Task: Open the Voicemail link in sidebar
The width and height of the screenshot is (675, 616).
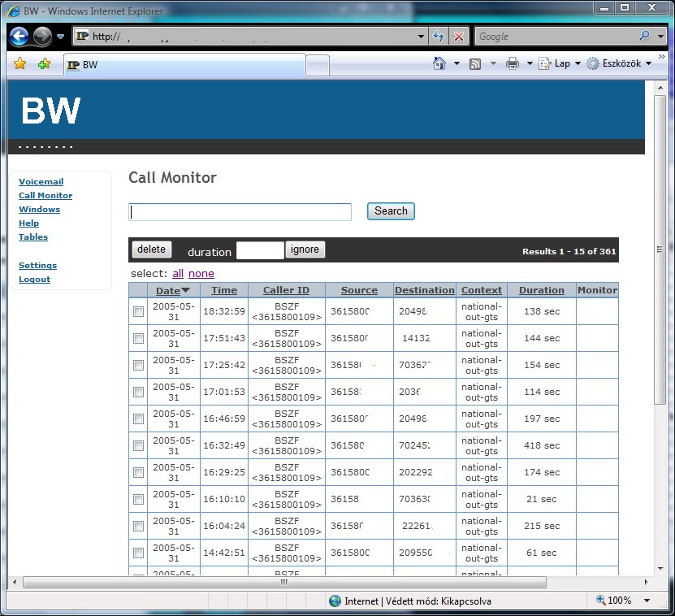Action: [x=41, y=182]
